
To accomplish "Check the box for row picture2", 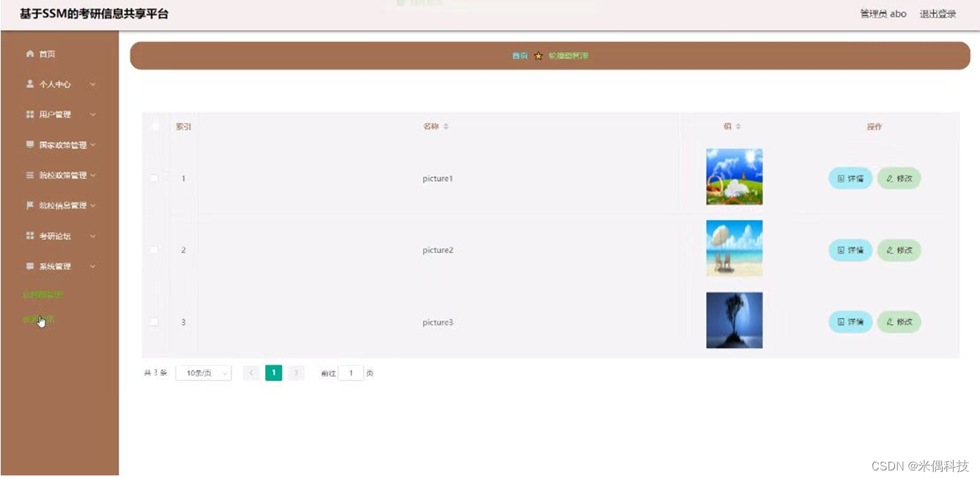I will [x=154, y=250].
